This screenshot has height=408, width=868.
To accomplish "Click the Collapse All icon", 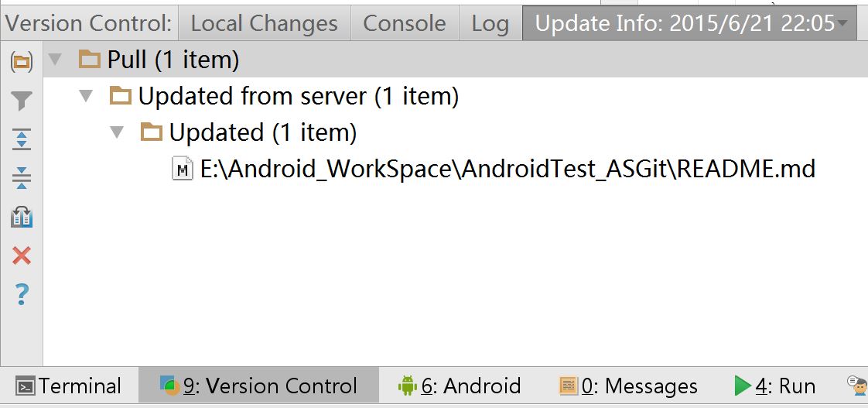I will click(21, 178).
